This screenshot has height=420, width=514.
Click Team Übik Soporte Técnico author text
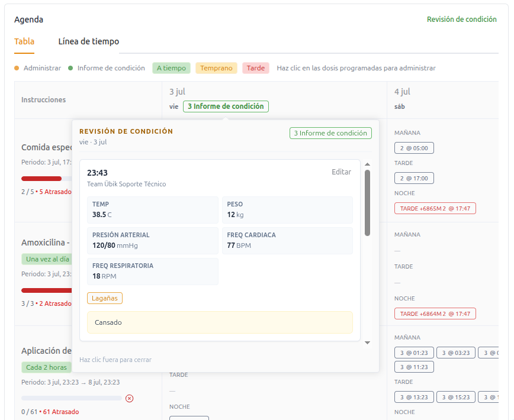[127, 184]
